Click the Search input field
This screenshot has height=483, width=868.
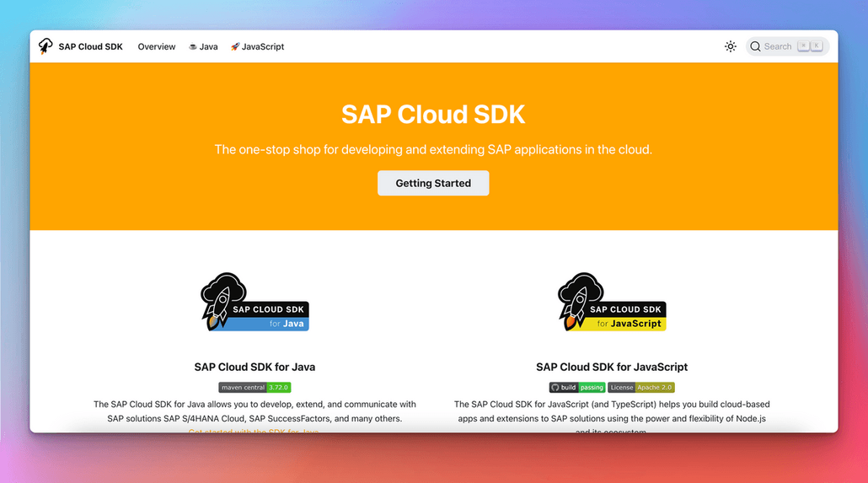[787, 46]
